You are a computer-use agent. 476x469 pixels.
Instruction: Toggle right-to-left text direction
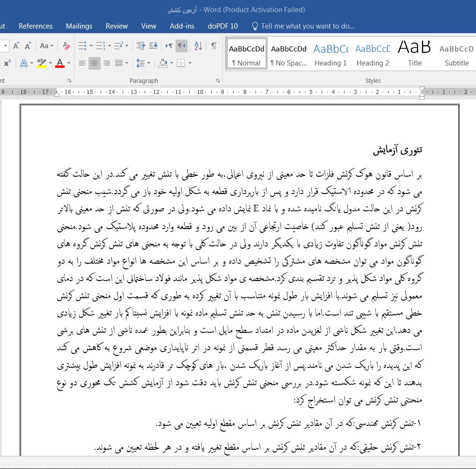pos(182,46)
